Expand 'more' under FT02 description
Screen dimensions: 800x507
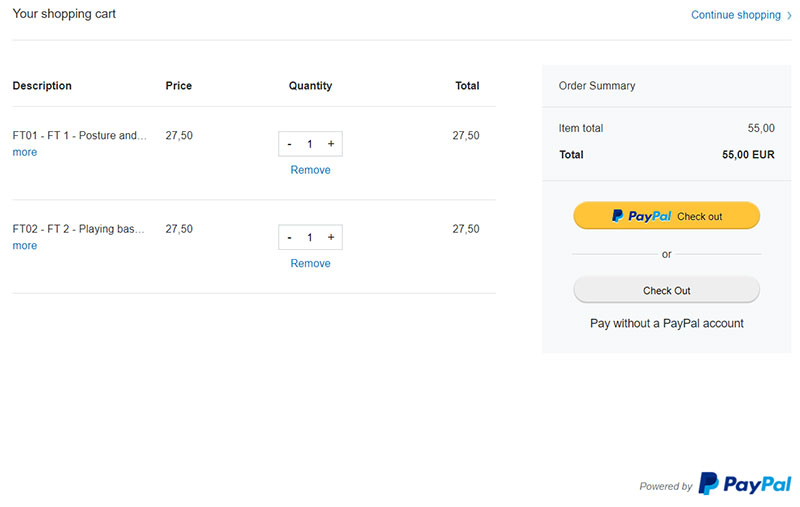[x=24, y=245]
